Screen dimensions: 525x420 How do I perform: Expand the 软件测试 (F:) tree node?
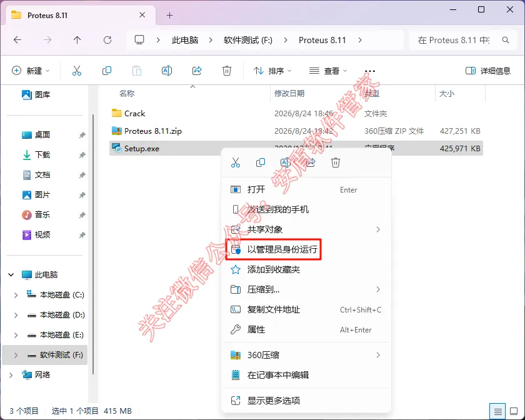(16, 355)
